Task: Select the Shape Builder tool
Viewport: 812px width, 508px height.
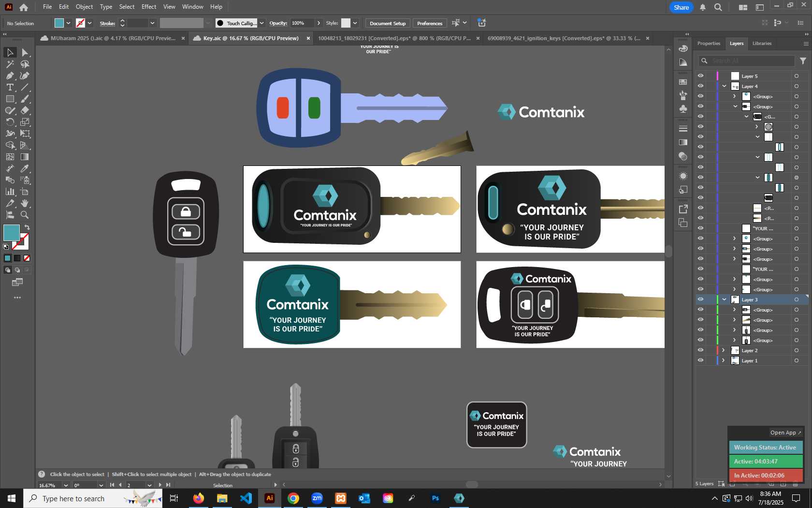Action: point(10,145)
